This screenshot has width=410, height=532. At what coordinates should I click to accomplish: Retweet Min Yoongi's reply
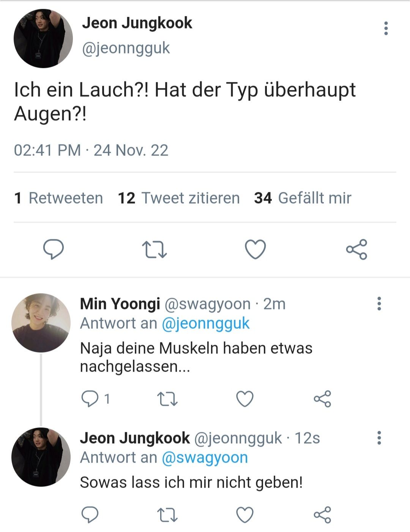[x=167, y=399]
